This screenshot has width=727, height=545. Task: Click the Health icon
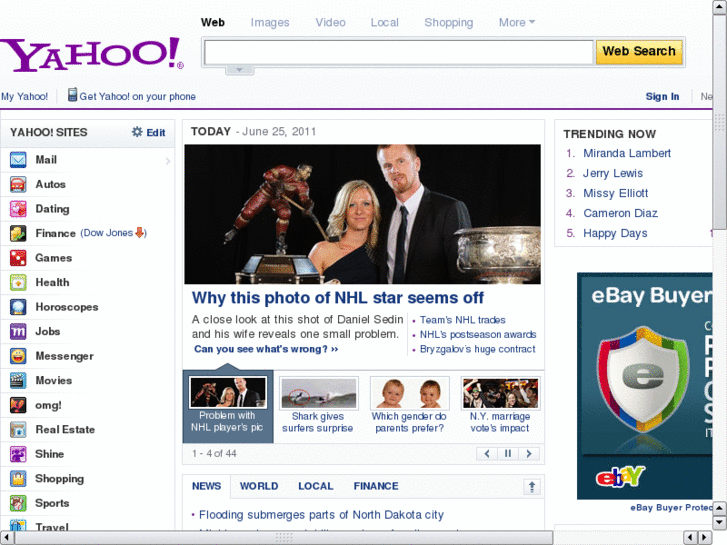(x=18, y=282)
